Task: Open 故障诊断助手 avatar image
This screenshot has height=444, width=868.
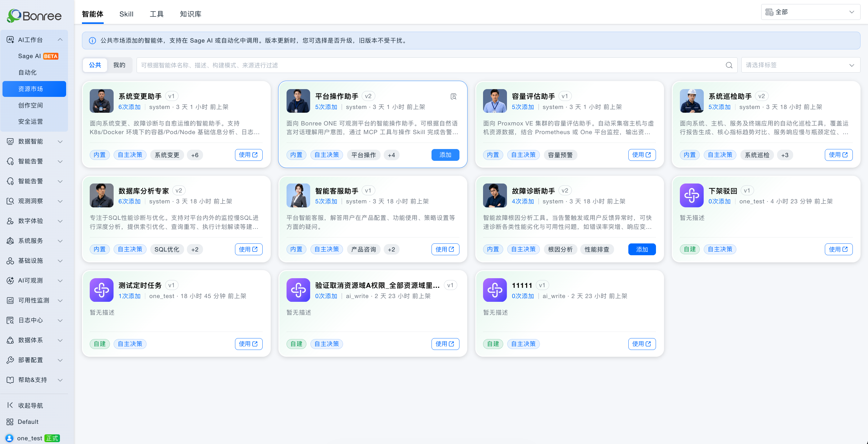Action: [x=495, y=195]
